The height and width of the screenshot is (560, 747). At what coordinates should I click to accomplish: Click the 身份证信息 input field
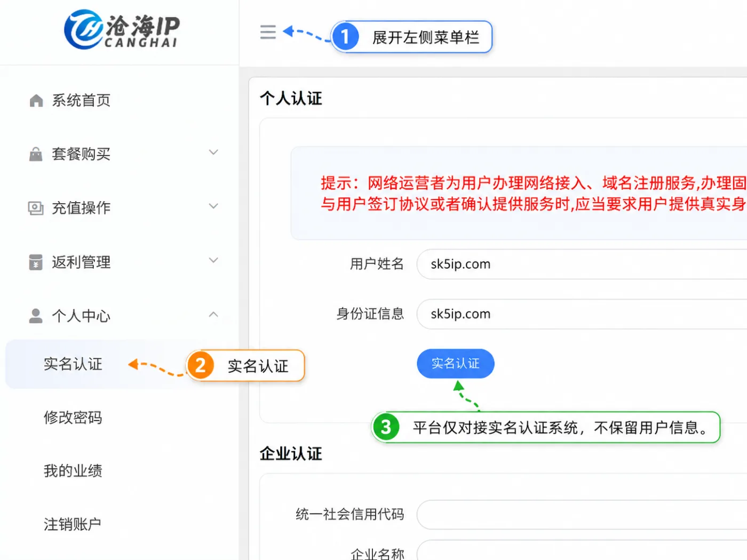click(582, 314)
